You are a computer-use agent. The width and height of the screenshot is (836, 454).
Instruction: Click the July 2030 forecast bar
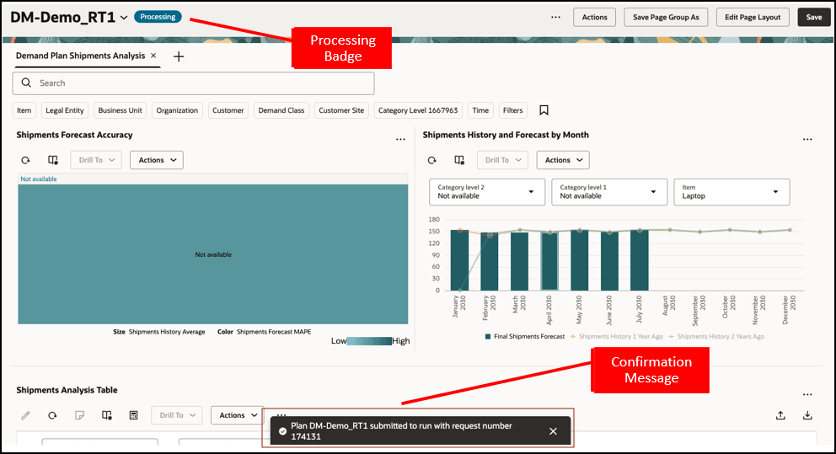coord(639,260)
